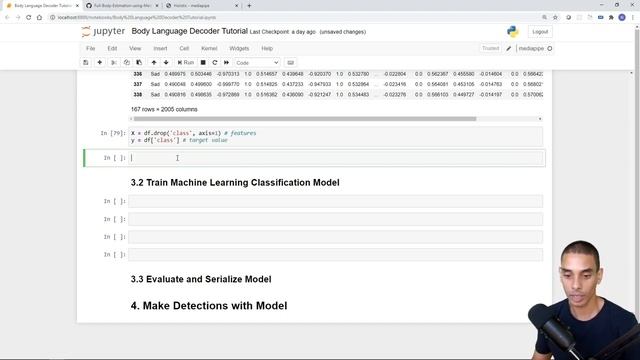This screenshot has height=360, width=640.
Task: Open the cell type Code dropdown
Action: click(257, 63)
